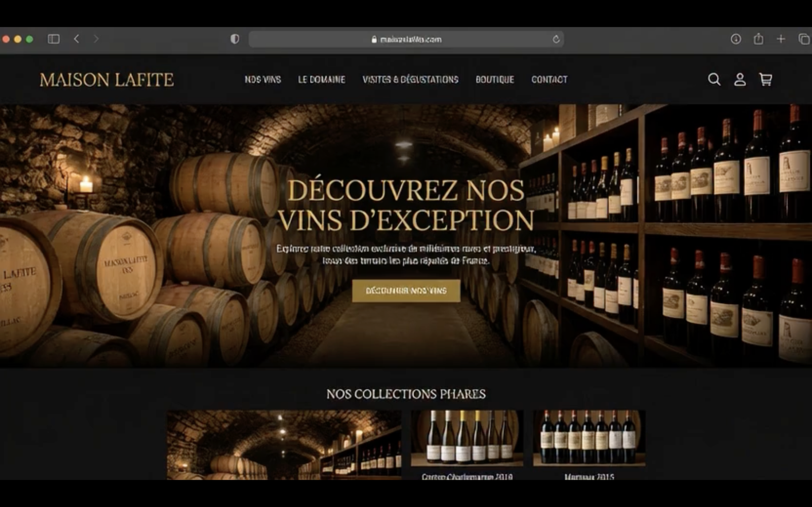Click the address bar URL field

(406, 39)
